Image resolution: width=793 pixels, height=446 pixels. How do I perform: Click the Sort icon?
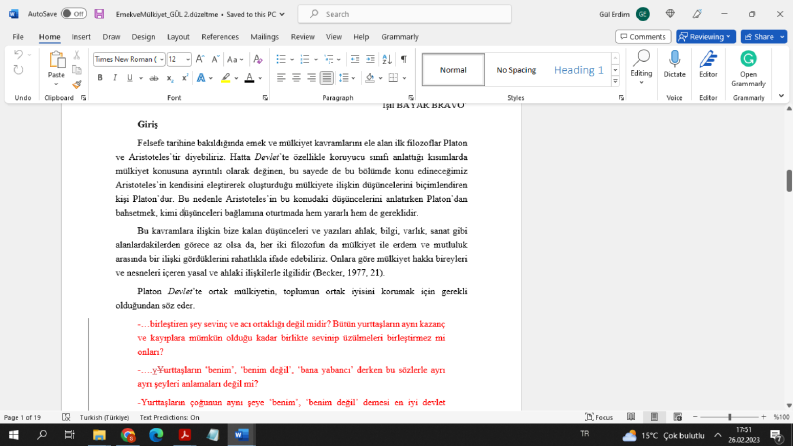click(x=387, y=59)
